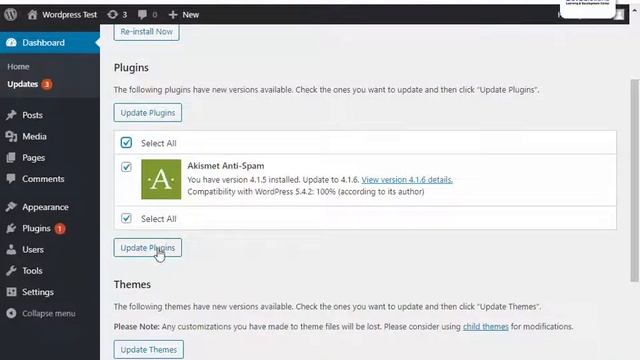Click the Appearance brush icon
640x360 pixels.
click(x=11, y=207)
